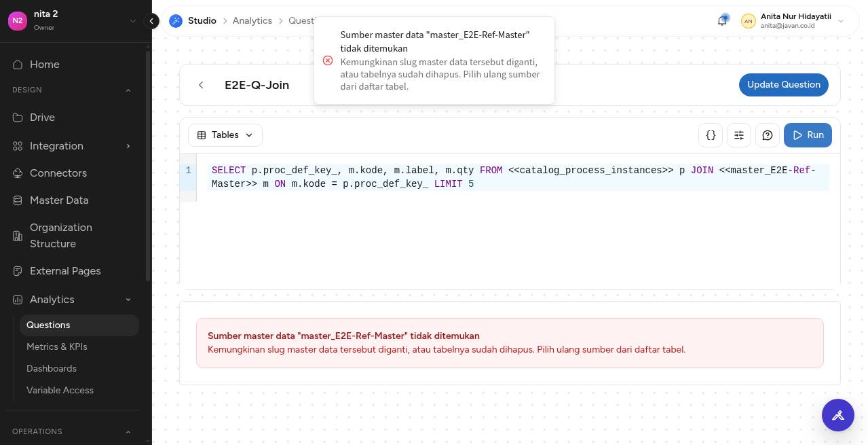
Task: Go back with the arrow beside E2E-Q-Join
Action: [x=201, y=85]
